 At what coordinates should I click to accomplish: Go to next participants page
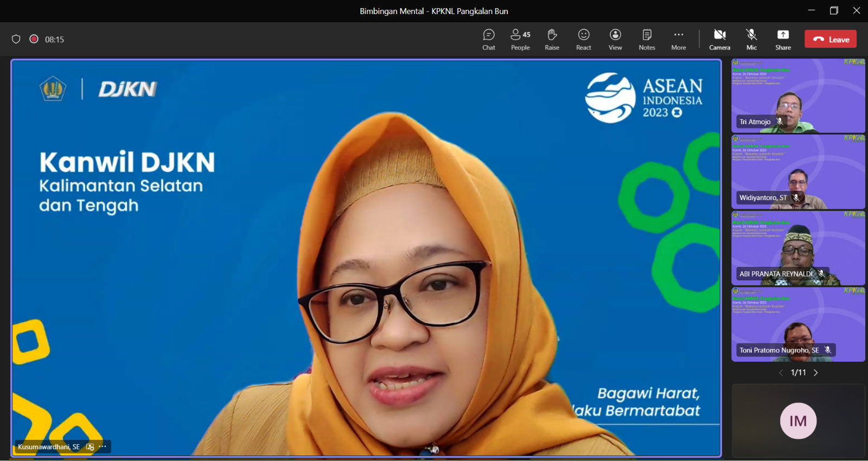tap(815, 373)
